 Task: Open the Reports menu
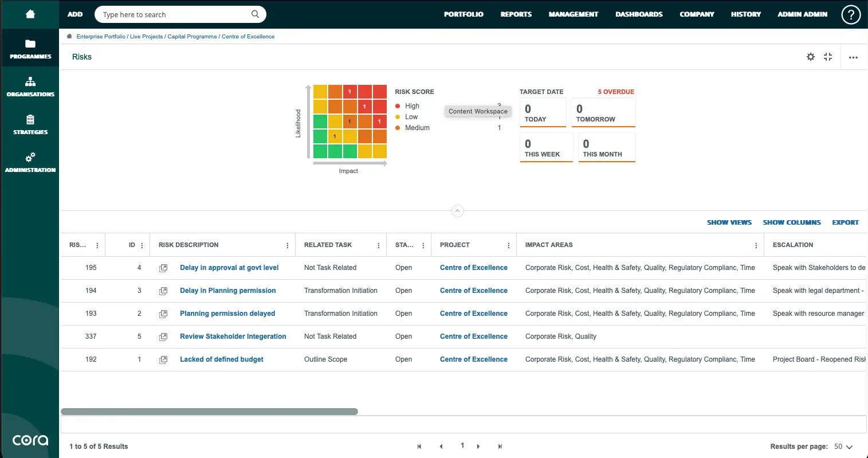point(516,14)
